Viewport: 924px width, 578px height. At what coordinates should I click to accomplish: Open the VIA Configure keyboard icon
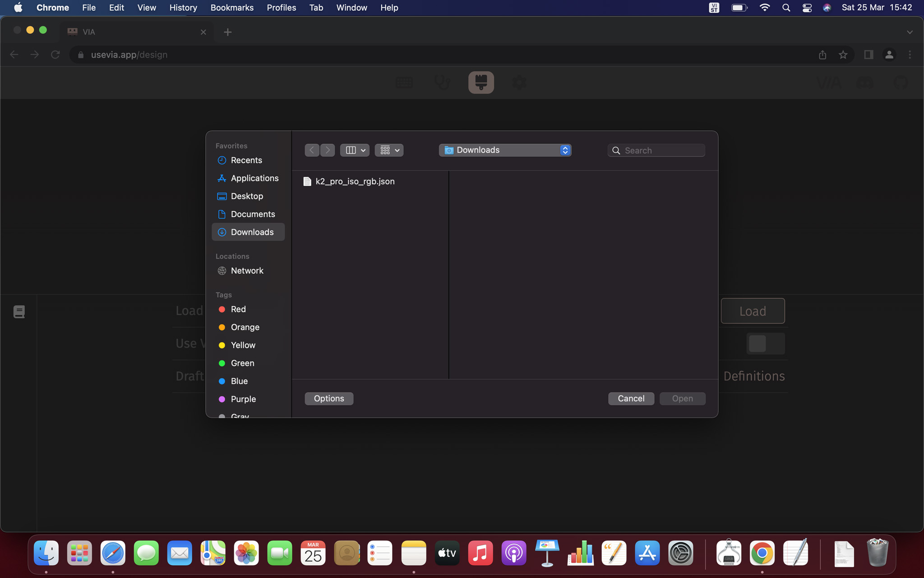(x=404, y=83)
